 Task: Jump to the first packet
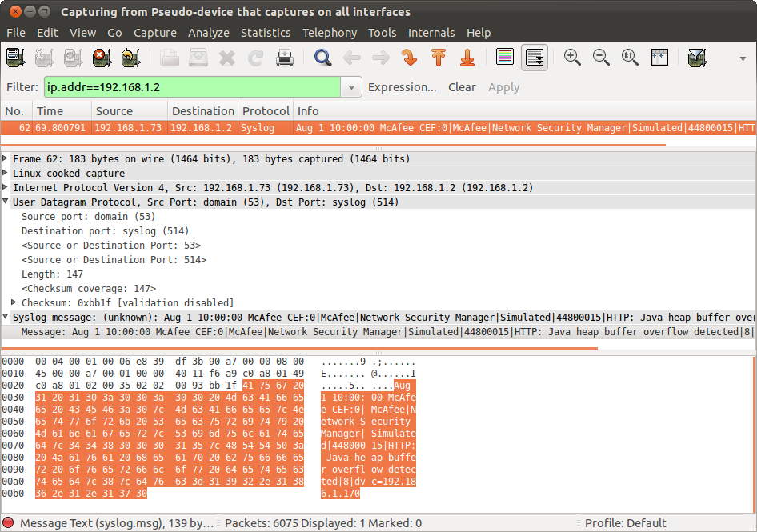439,58
